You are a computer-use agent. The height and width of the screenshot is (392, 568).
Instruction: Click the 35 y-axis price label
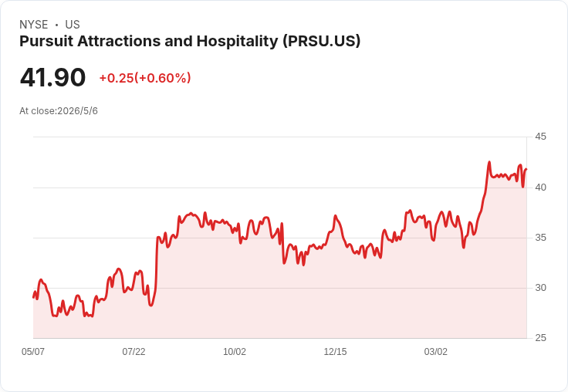(540, 238)
